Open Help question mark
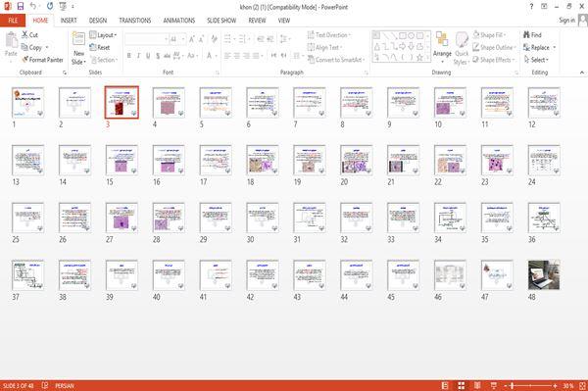 (x=531, y=7)
